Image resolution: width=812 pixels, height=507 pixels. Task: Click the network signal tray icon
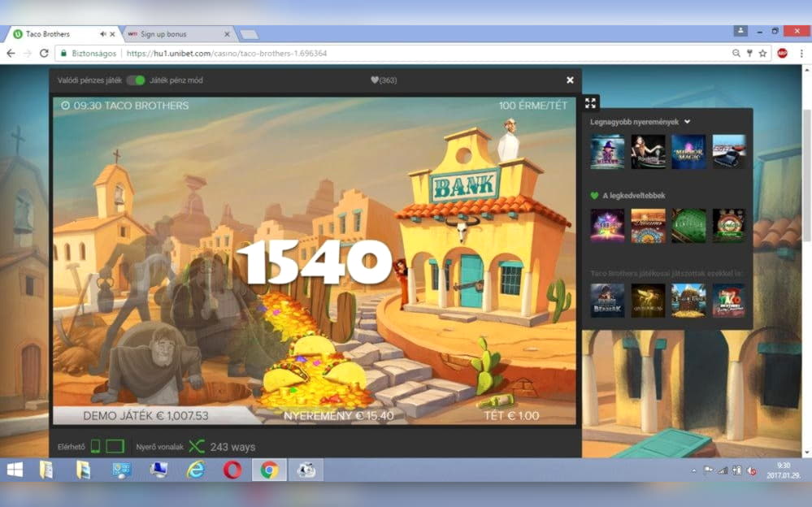(723, 470)
